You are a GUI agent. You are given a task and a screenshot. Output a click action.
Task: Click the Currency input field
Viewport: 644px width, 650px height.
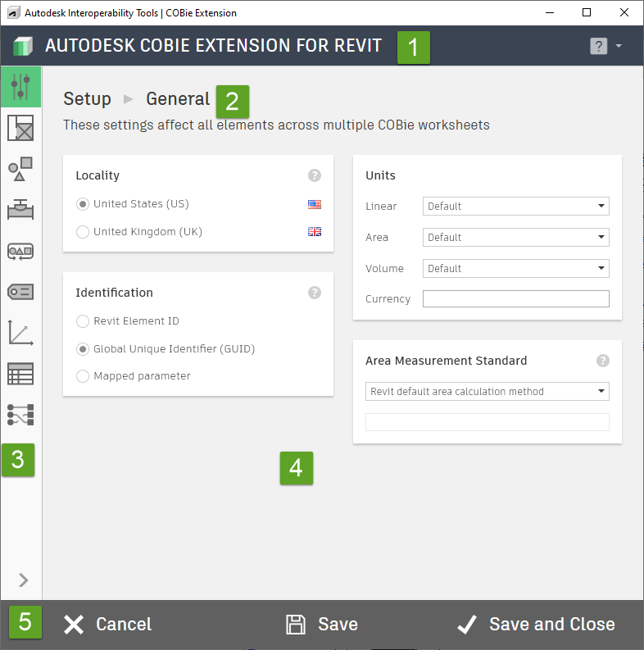(516, 299)
